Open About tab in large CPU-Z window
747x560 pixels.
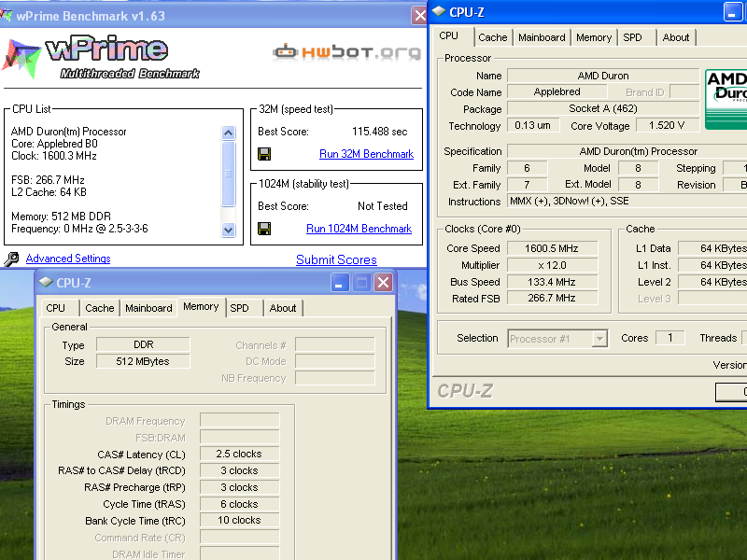tap(675, 37)
